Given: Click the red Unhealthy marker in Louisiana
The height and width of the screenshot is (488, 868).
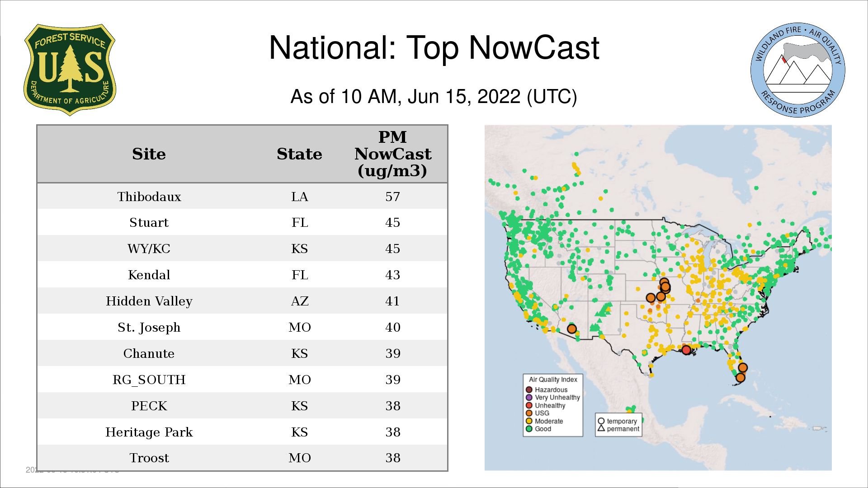Looking at the screenshot, I should point(686,350).
